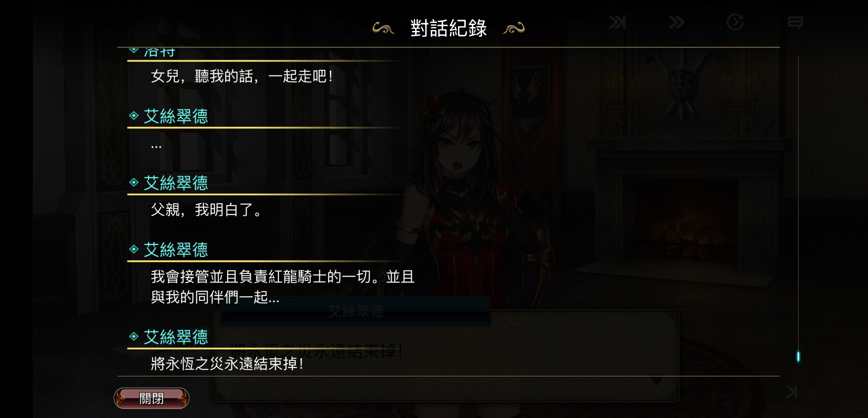
Task: Click the left swirl ornament beside 對話紀錄
Action: [383, 28]
